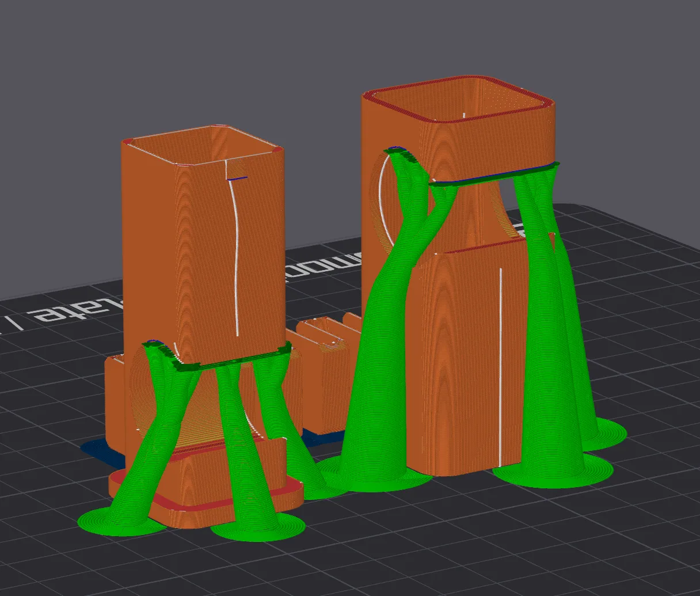Click the blue first layer under left model
The width and height of the screenshot is (700, 596).
95,447
